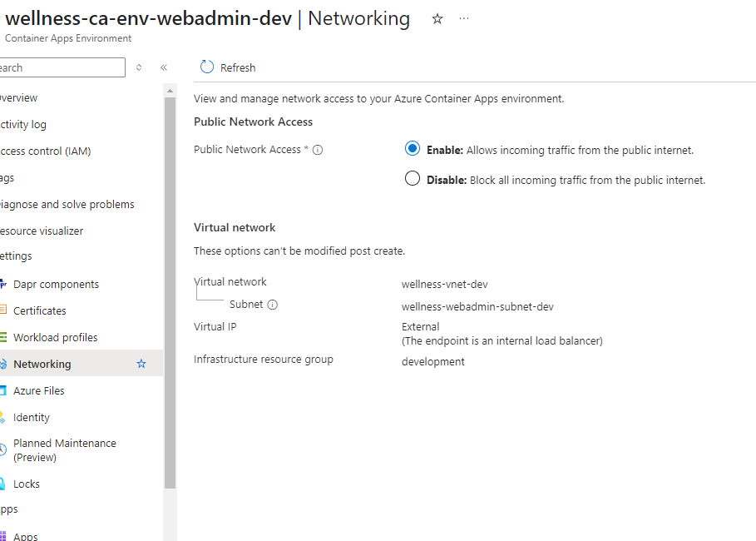756x541 pixels.
Task: Select Enable public network access radio
Action: (x=413, y=149)
